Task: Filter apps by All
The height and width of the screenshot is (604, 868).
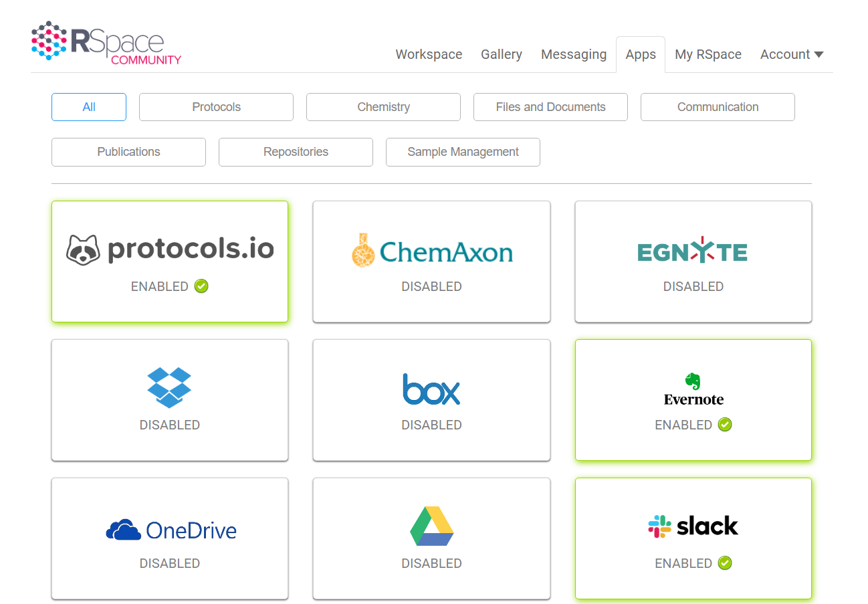Action: [x=89, y=107]
